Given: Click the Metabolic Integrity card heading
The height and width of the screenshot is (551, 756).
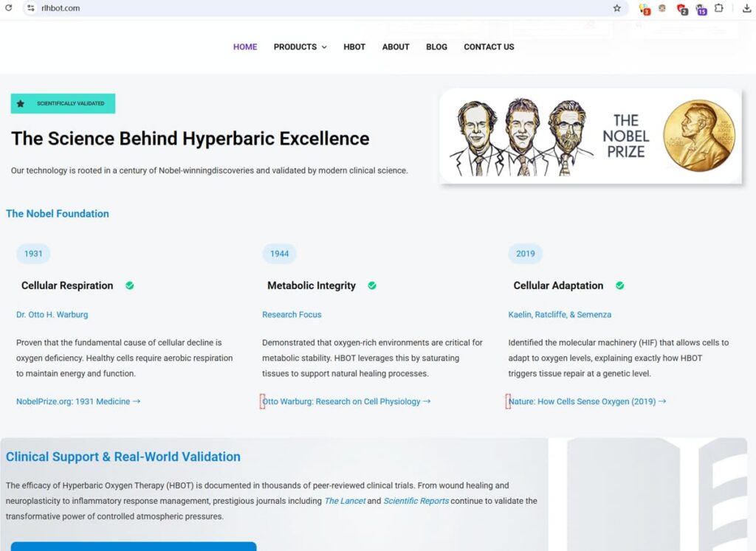Looking at the screenshot, I should (312, 285).
